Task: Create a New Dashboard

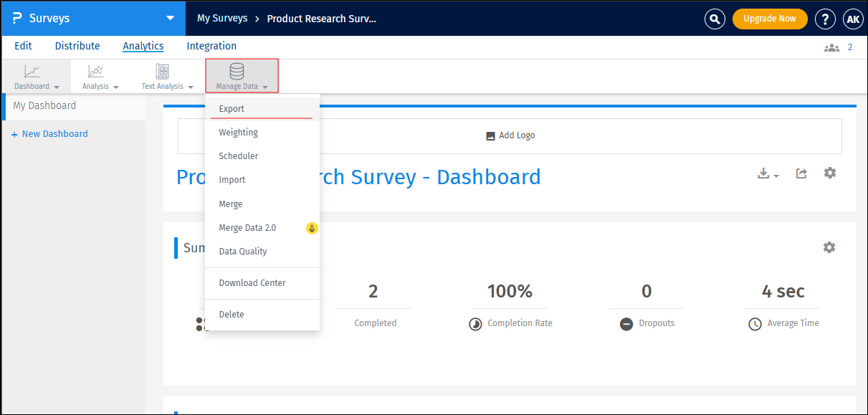Action: pos(49,133)
